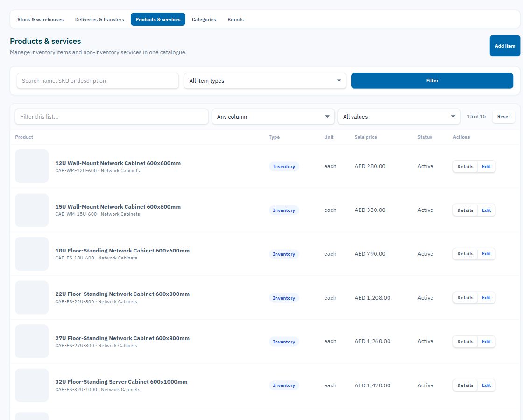Screen dimensions: 523x420
Task: Open the Brands tab
Action: pyautogui.click(x=235, y=19)
